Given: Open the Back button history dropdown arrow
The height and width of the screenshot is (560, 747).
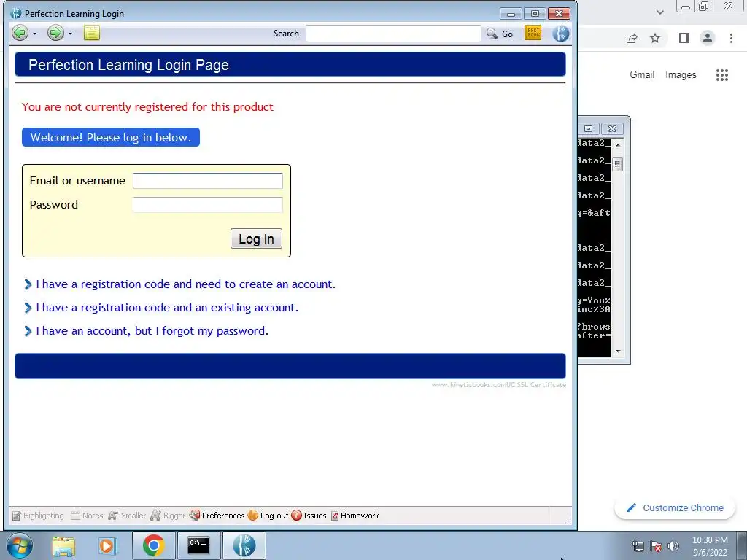Looking at the screenshot, I should (34, 34).
